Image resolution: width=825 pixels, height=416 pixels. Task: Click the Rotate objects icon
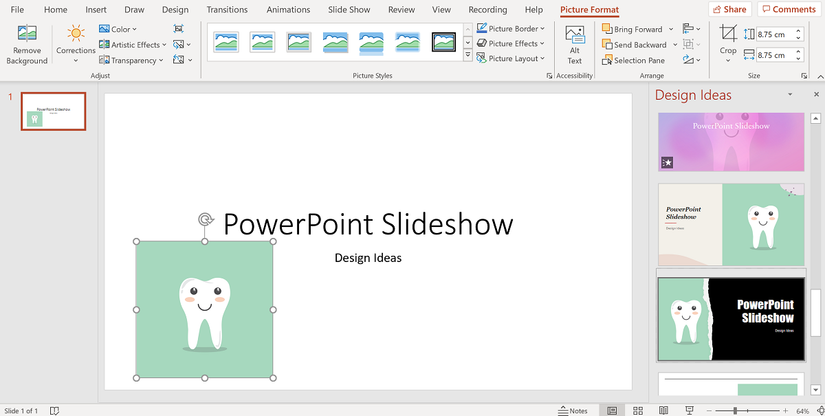point(691,59)
